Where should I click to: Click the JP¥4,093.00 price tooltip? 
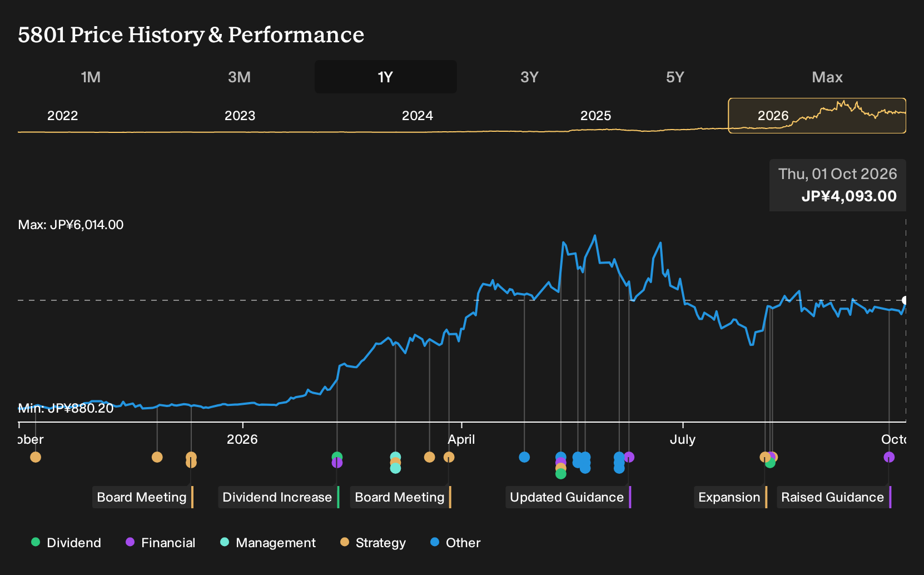pos(838,185)
